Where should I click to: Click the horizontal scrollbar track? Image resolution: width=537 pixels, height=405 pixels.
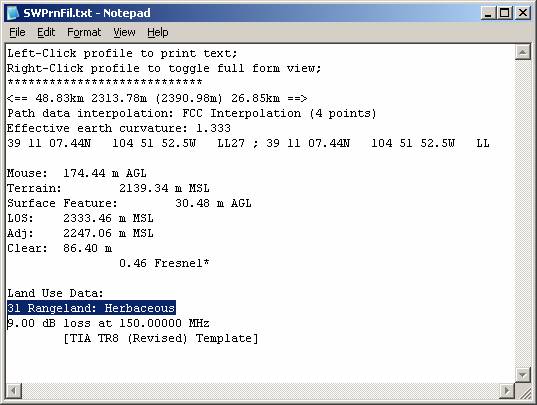pyautogui.click(x=260, y=391)
